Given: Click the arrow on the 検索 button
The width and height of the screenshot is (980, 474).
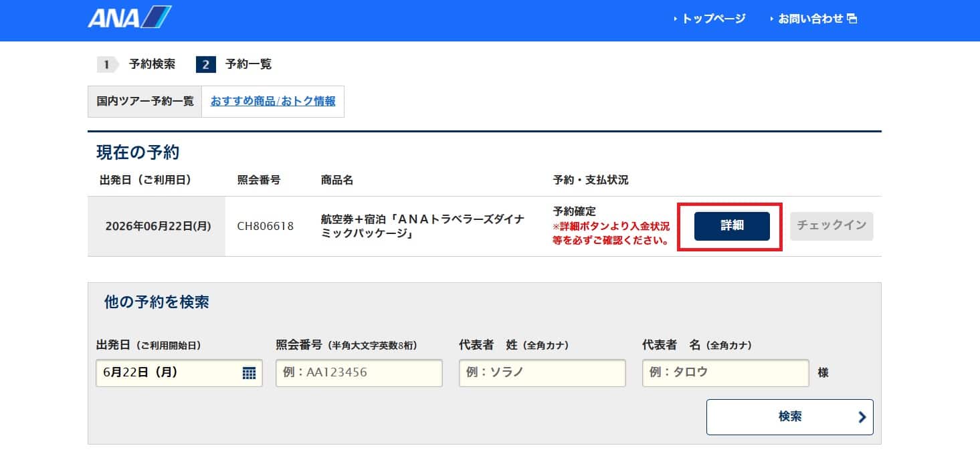Looking at the screenshot, I should 862,417.
